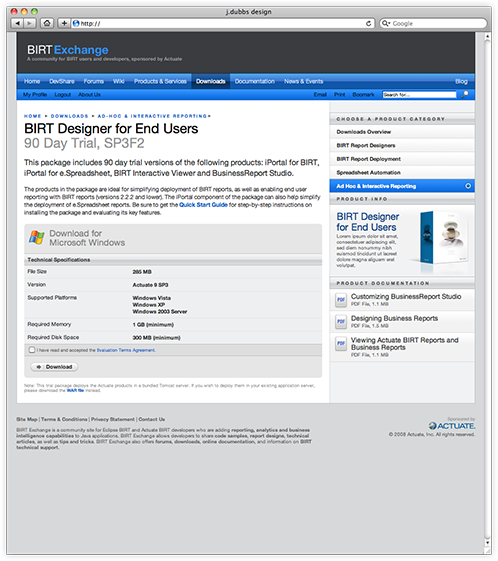Image resolution: width=498 pixels, height=561 pixels.
Task: Open the Wiki navigation tab
Action: [119, 81]
